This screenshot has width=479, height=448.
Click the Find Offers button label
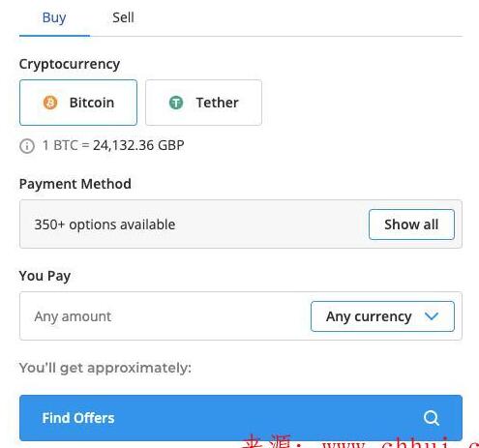tap(78, 418)
